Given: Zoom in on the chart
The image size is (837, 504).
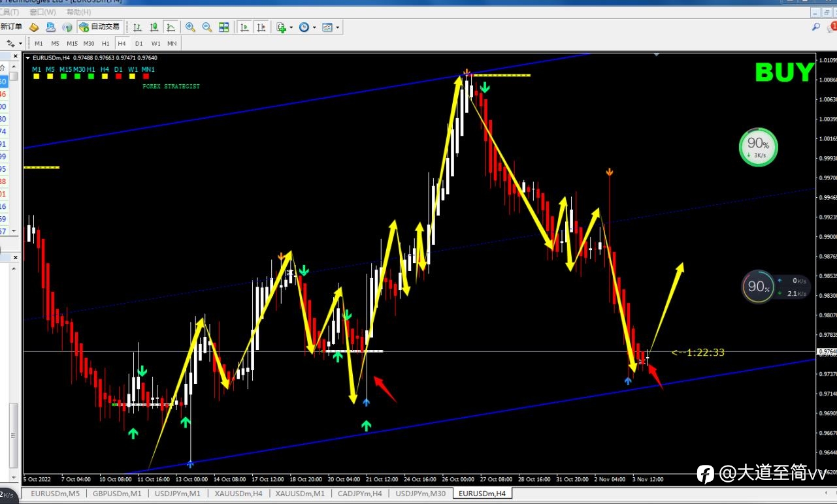Looking at the screenshot, I should click(x=190, y=27).
